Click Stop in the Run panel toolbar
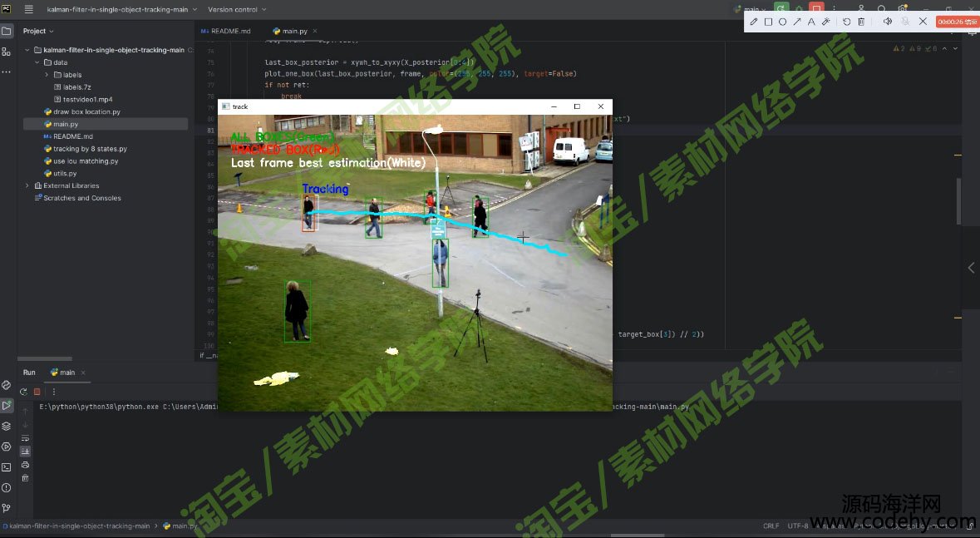Image resolution: width=980 pixels, height=538 pixels. (37, 392)
